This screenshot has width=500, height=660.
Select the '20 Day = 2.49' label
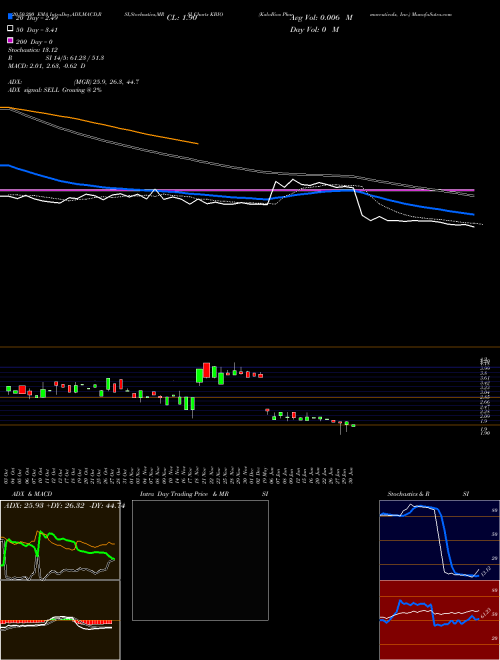pyautogui.click(x=36, y=18)
